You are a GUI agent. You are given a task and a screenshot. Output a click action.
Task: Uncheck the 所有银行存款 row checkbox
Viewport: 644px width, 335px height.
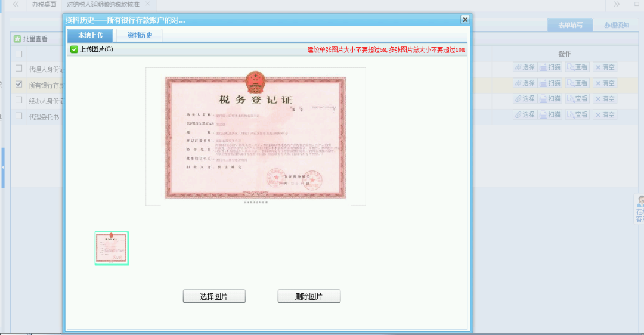[19, 84]
